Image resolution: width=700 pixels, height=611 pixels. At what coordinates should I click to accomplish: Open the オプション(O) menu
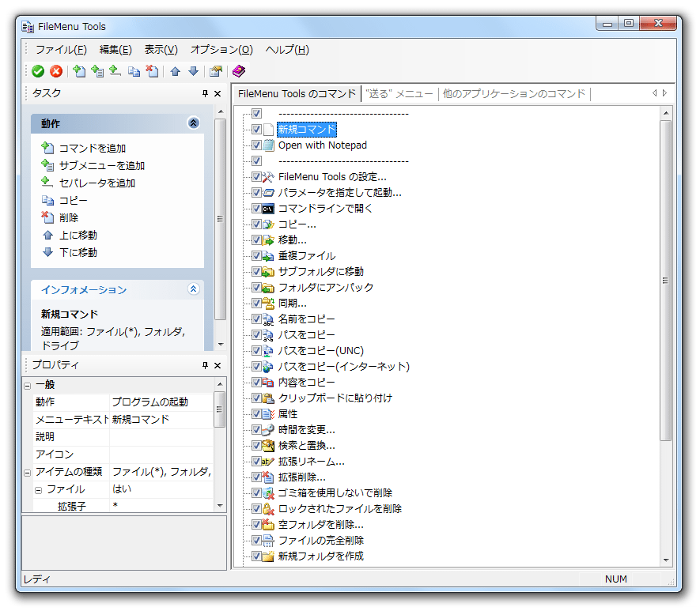click(x=222, y=50)
